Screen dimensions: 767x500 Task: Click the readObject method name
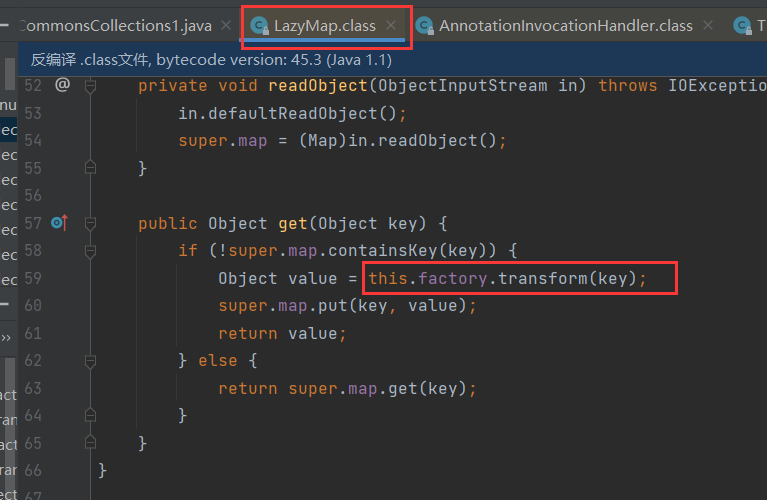click(x=317, y=86)
